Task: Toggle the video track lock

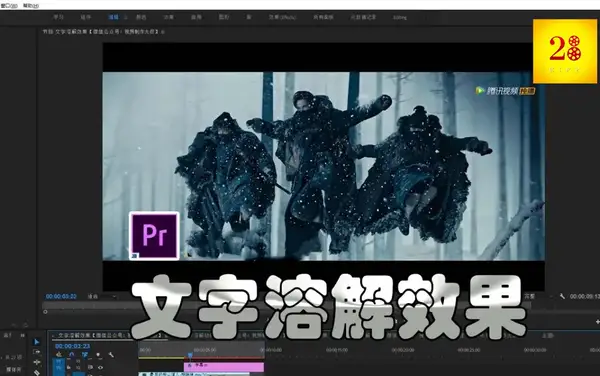Action: [x=69, y=368]
